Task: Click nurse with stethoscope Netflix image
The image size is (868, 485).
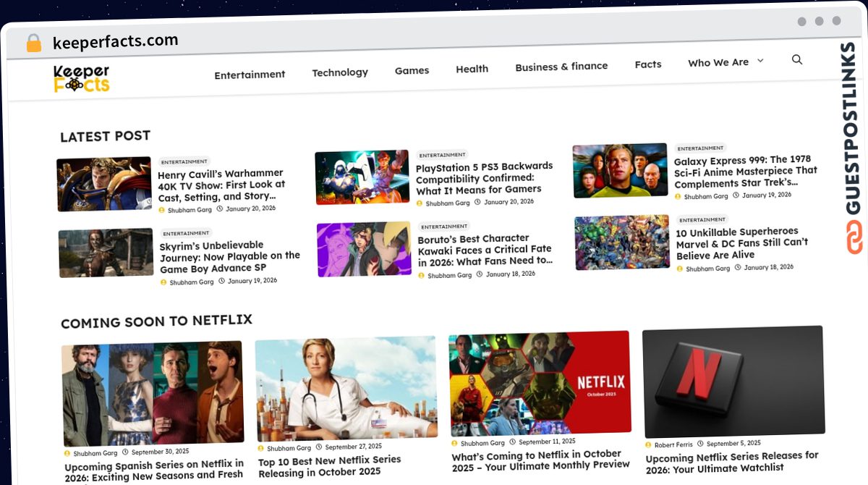Action: tap(346, 388)
